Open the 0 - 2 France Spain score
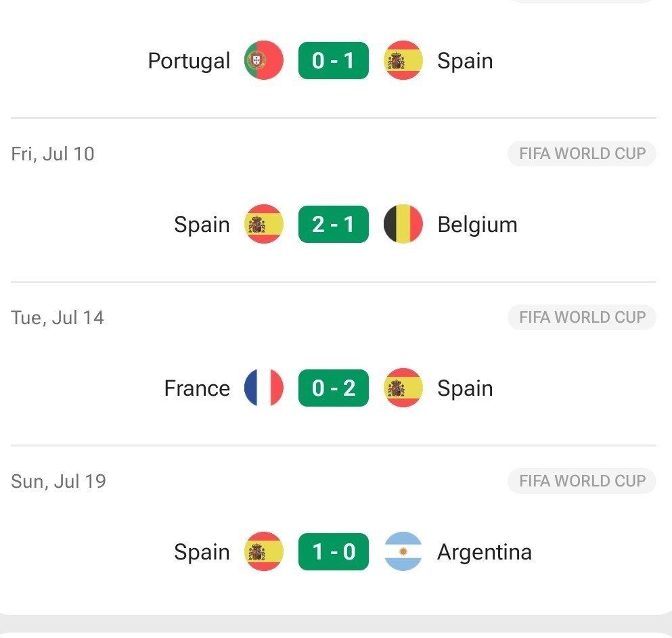The width and height of the screenshot is (672, 638). (334, 388)
